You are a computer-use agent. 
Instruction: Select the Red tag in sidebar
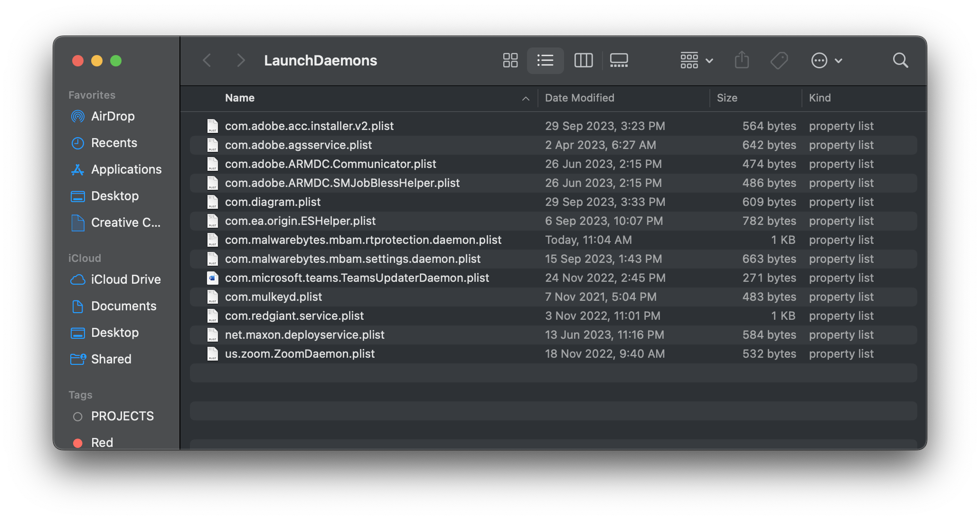pyautogui.click(x=102, y=442)
